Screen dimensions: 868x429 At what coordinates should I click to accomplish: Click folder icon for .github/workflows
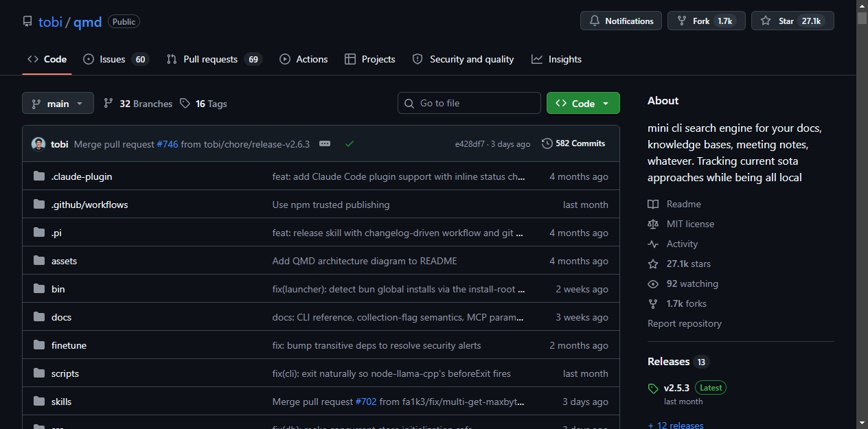click(38, 205)
